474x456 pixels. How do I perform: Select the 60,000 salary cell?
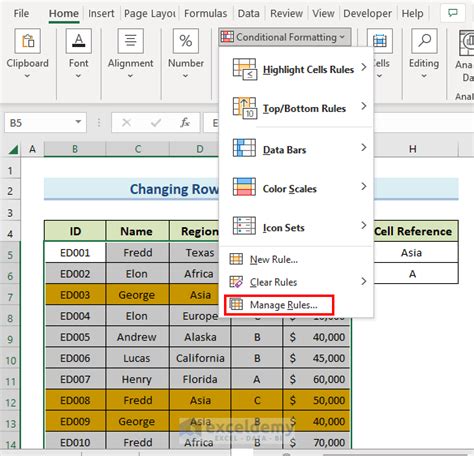click(316, 379)
